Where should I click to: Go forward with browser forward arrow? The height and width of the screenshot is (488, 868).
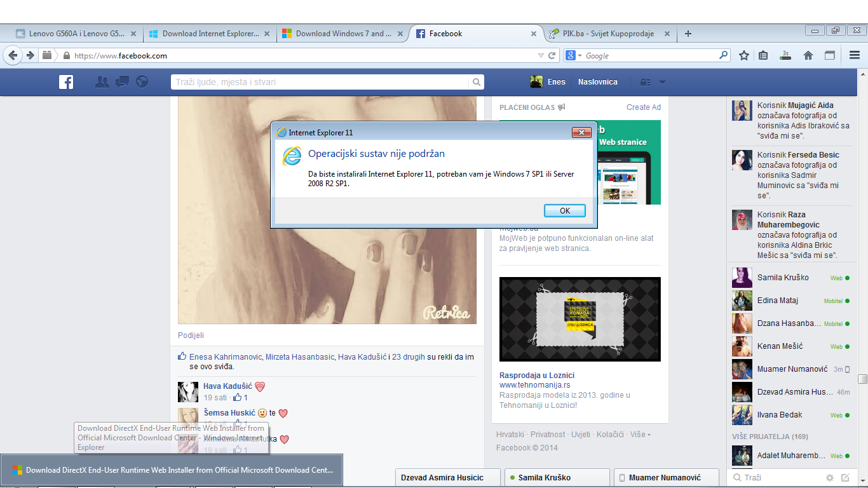pyautogui.click(x=31, y=55)
